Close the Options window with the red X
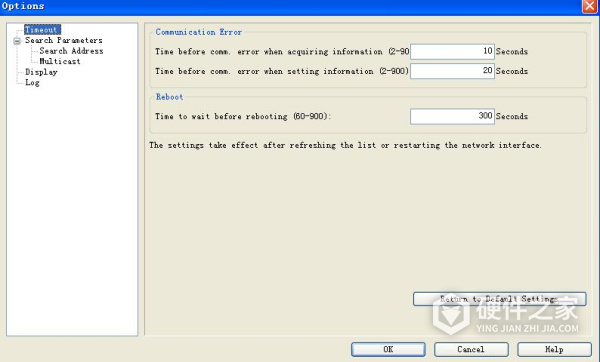The width and height of the screenshot is (600, 362). point(590,7)
